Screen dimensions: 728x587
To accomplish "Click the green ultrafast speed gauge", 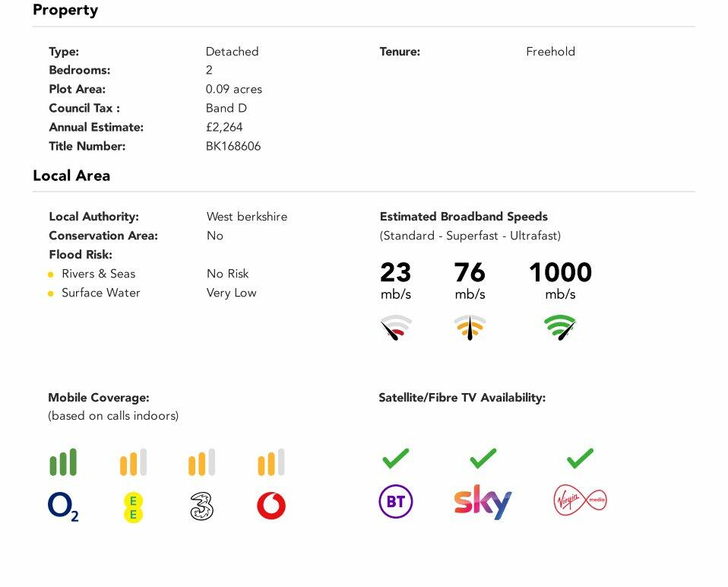I will 560,328.
